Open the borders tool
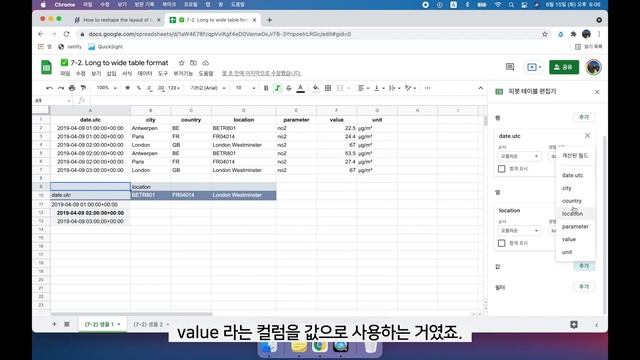This screenshot has width=640, height=360. pyautogui.click(x=328, y=88)
